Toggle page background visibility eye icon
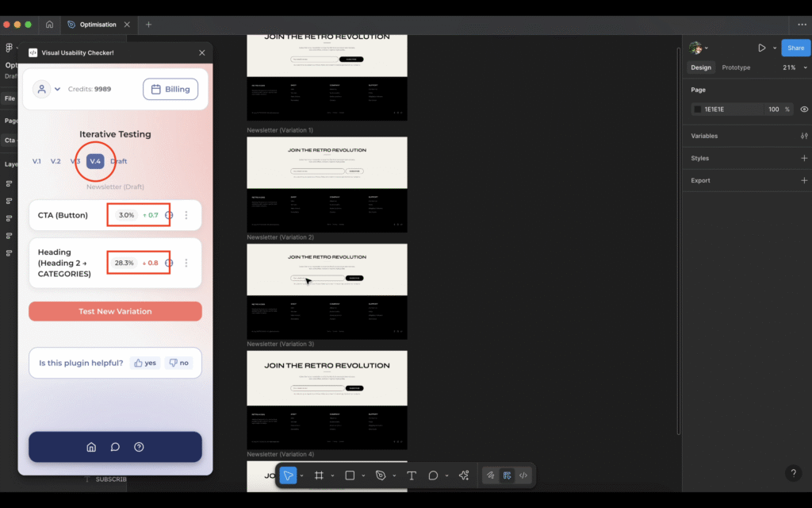 pyautogui.click(x=804, y=110)
